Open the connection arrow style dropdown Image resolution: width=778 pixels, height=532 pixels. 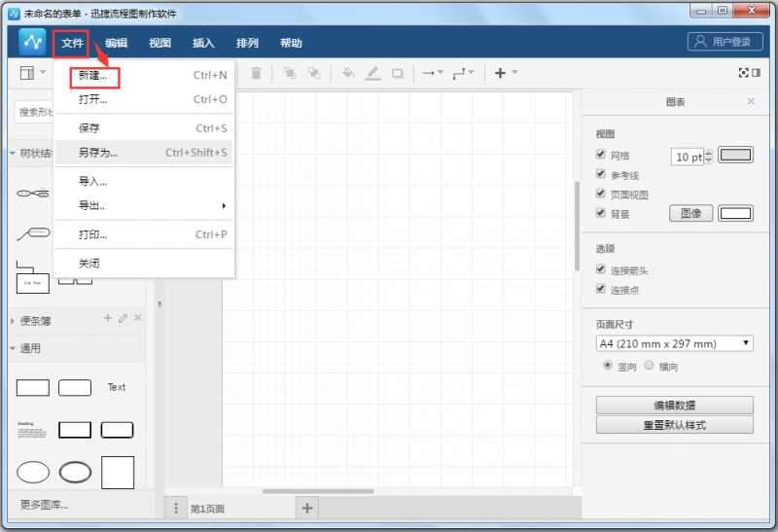[432, 73]
